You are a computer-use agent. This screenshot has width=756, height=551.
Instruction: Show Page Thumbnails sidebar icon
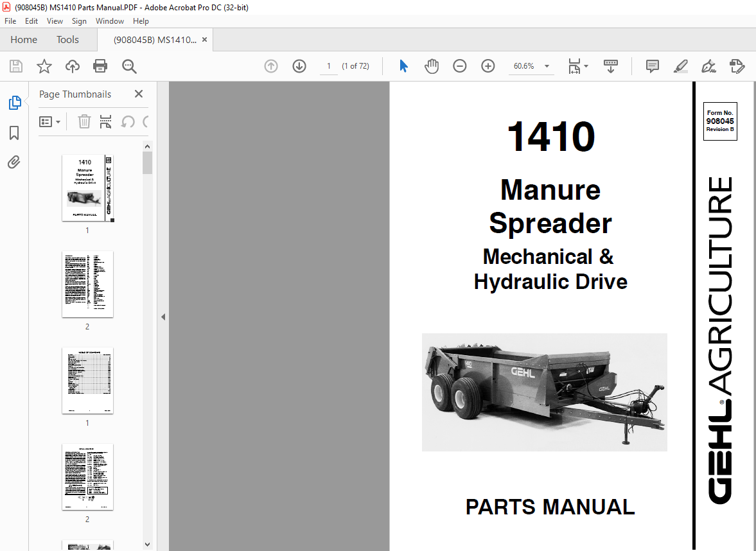[15, 103]
